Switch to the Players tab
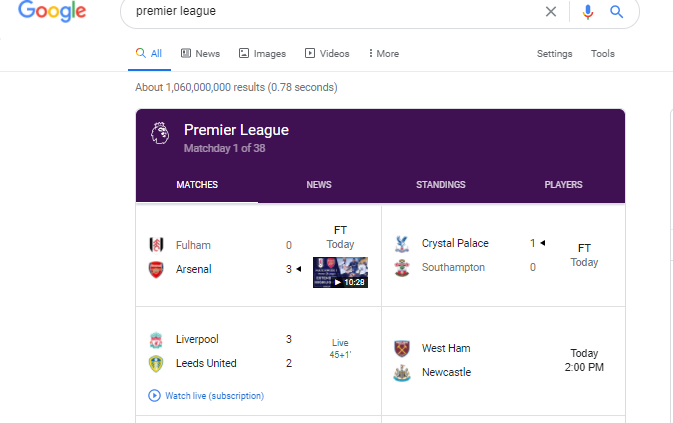Viewport: 673px width, 423px height. pos(563,185)
